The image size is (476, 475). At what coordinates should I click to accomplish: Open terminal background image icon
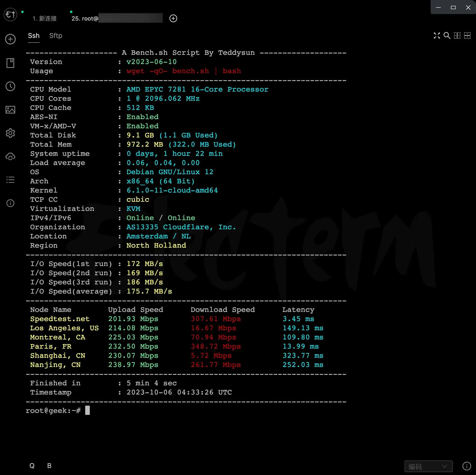click(10, 110)
